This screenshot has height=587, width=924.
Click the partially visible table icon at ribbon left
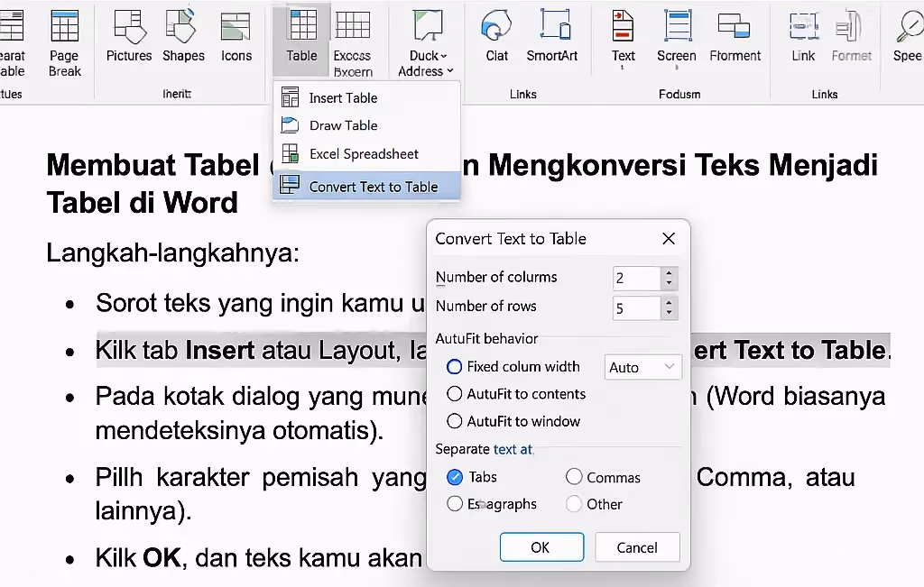tap(11, 26)
